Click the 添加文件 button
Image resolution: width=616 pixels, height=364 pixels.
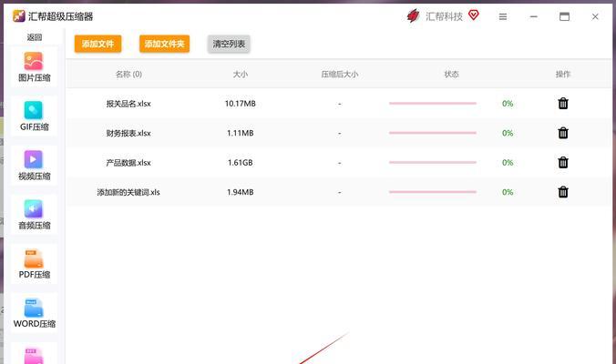[98, 44]
